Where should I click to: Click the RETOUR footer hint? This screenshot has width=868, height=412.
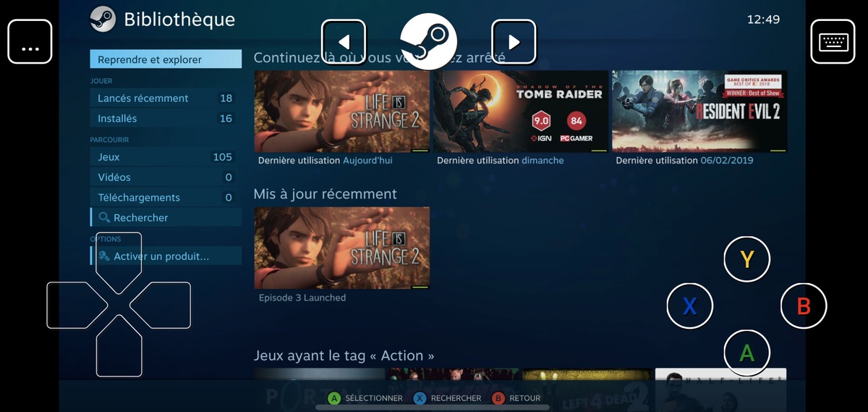click(516, 398)
